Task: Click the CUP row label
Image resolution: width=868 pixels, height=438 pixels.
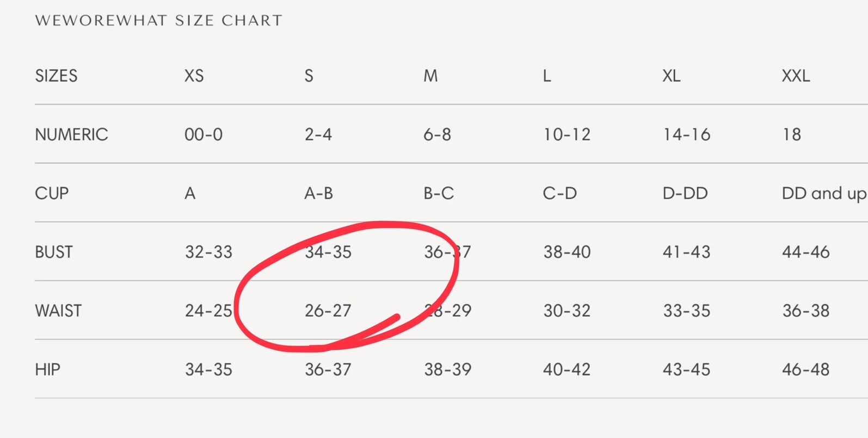Action: pos(52,193)
